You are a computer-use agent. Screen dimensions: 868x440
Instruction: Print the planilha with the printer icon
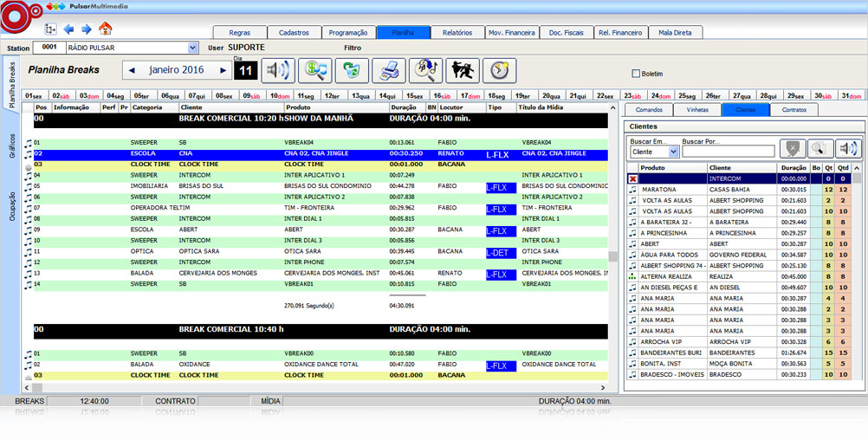point(389,71)
